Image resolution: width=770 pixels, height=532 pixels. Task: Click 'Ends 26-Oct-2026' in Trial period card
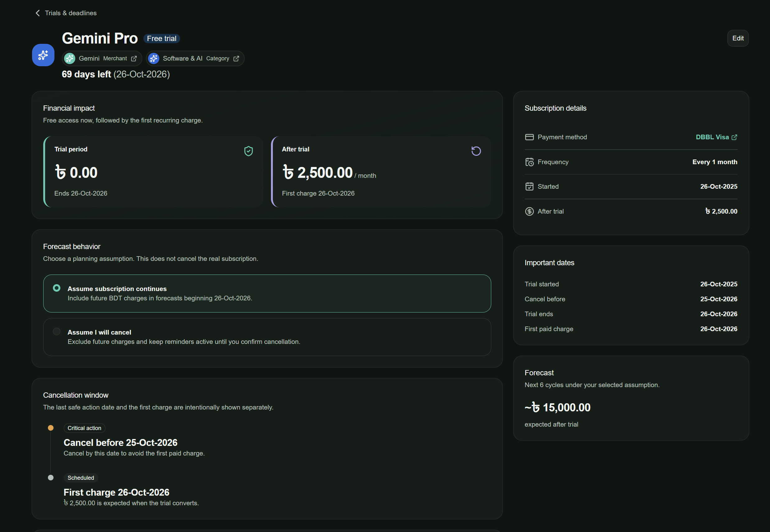[x=81, y=193]
